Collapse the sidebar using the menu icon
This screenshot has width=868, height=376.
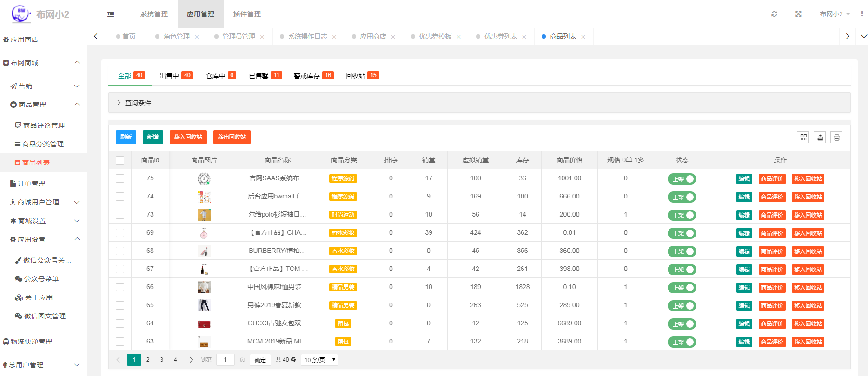tap(111, 14)
